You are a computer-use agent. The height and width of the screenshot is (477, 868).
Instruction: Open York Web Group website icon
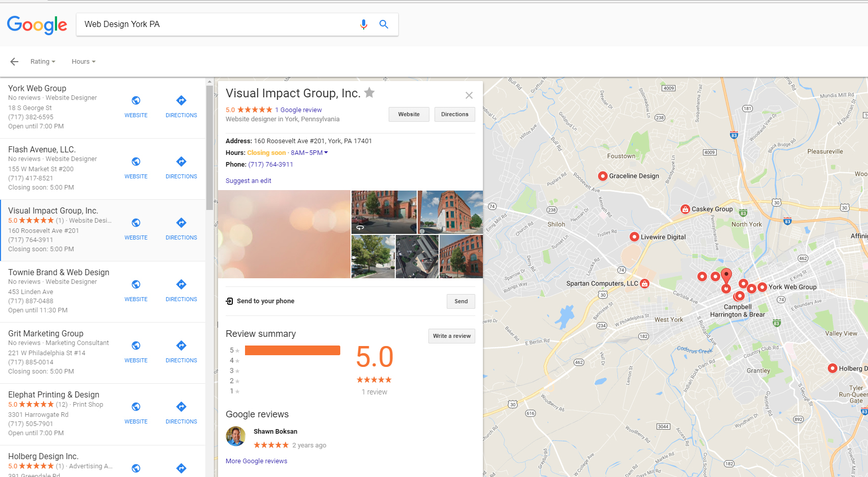click(x=136, y=100)
